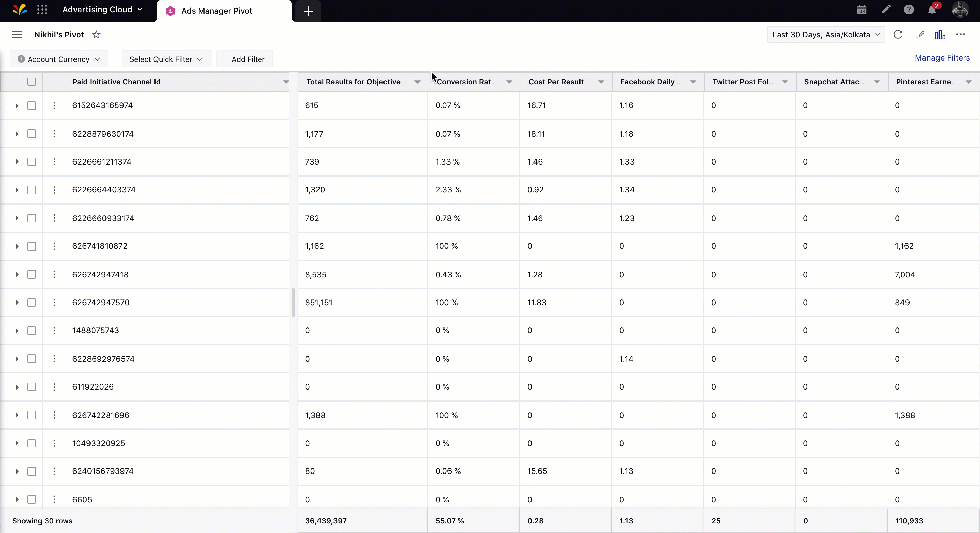This screenshot has width=980, height=533.
Task: Click the three-dot menu for row 6228879630174
Action: tap(54, 133)
